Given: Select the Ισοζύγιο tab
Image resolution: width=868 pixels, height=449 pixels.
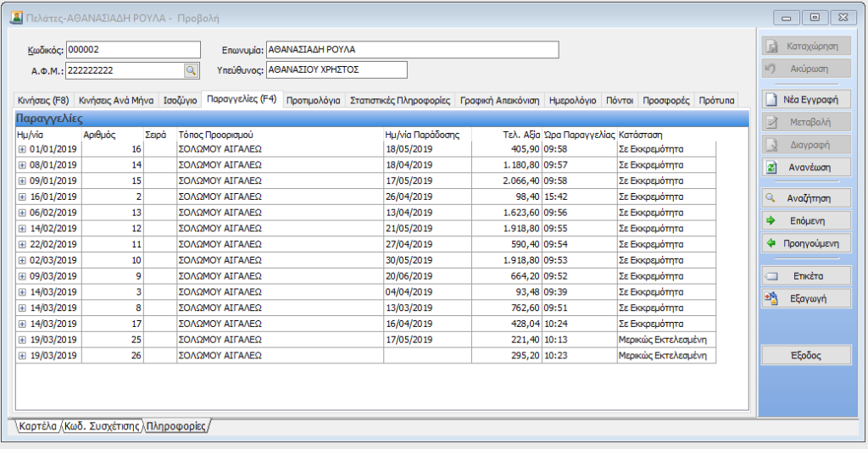Looking at the screenshot, I should pos(180,101).
